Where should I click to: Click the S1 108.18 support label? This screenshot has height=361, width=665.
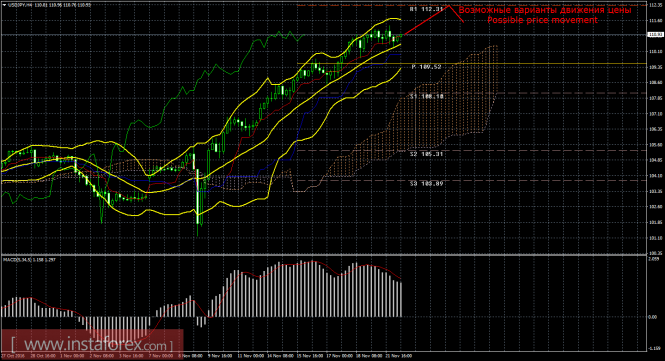(x=427, y=97)
